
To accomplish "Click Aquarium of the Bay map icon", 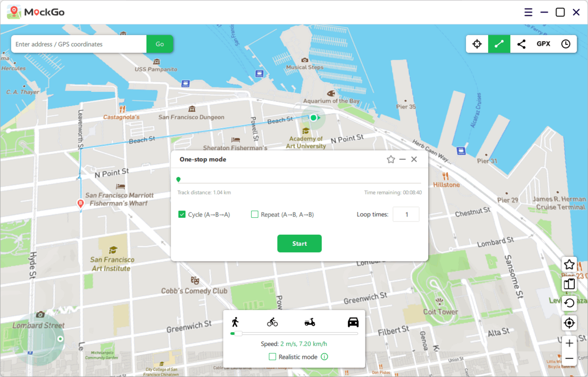I will (331, 93).
